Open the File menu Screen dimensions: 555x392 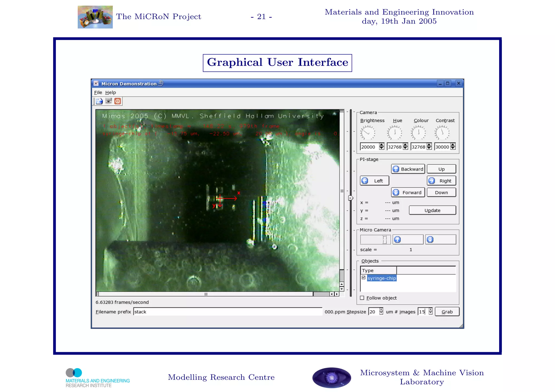pyautogui.click(x=98, y=92)
